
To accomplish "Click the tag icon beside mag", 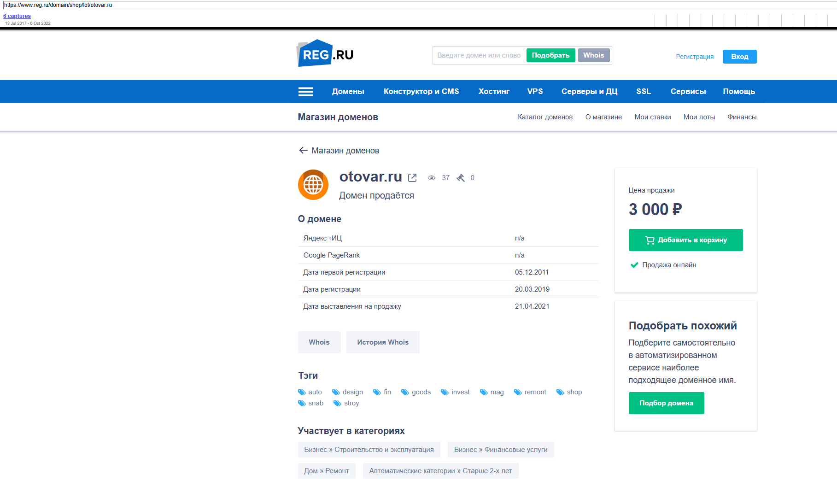I will click(x=484, y=392).
